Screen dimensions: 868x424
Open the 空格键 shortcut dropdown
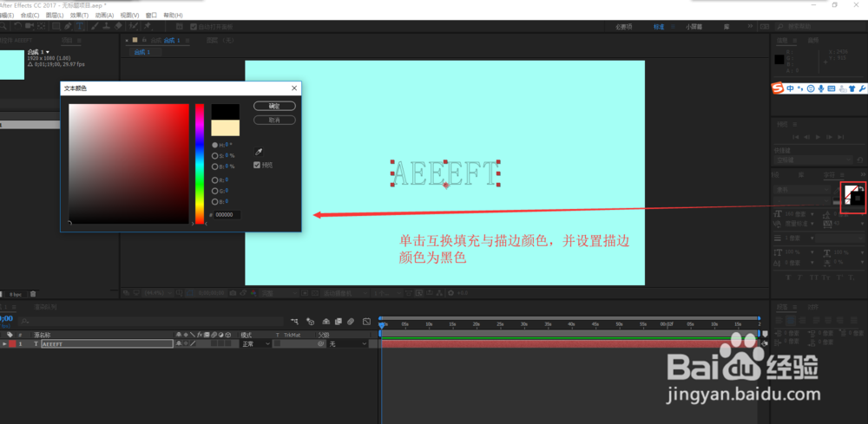pos(814,160)
